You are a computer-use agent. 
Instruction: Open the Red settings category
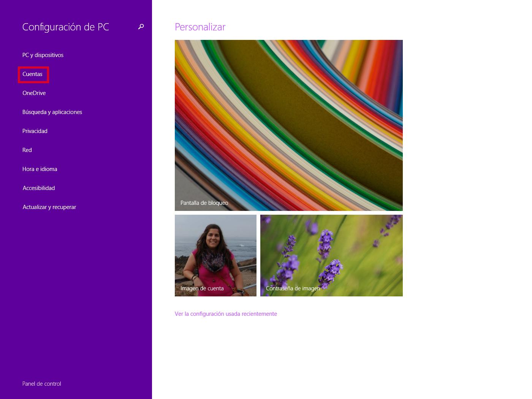(x=27, y=150)
